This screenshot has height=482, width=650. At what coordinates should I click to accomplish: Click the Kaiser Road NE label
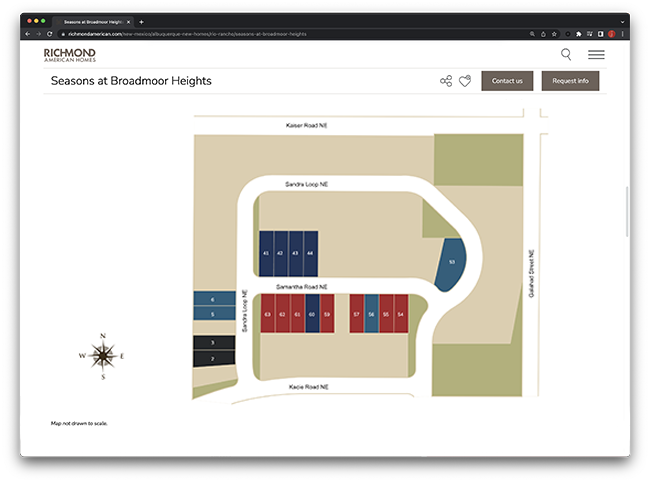point(307,125)
